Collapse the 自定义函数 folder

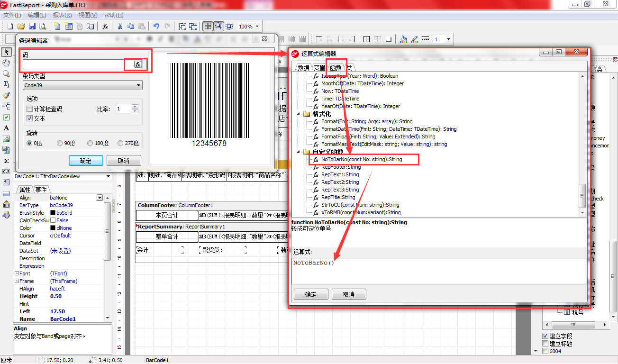[x=299, y=152]
